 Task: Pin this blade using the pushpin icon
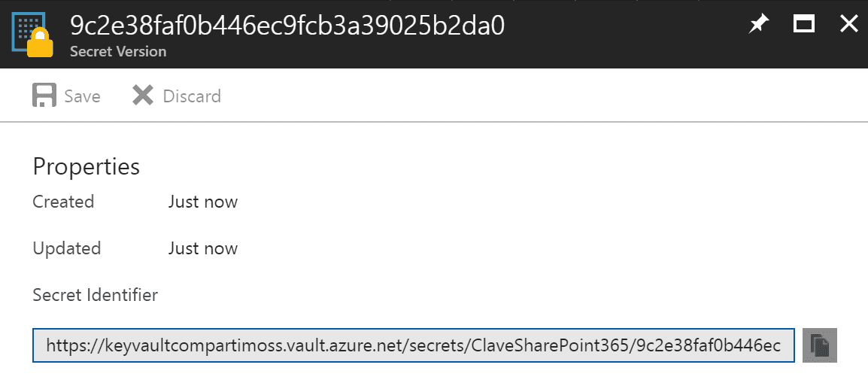[759, 24]
